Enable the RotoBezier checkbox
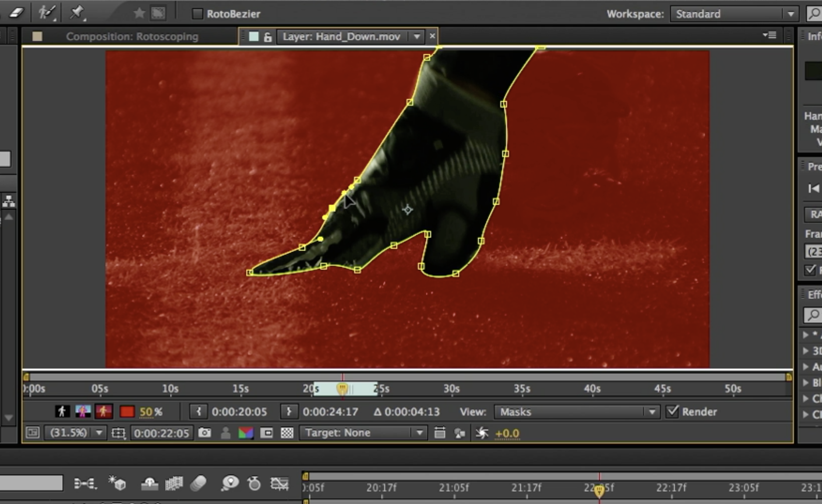 pyautogui.click(x=197, y=14)
